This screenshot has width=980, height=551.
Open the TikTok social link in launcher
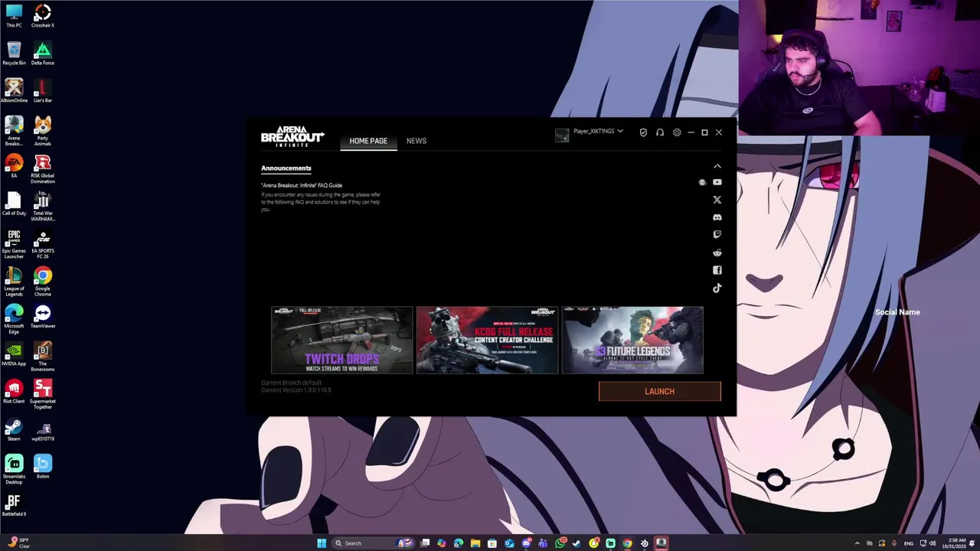point(717,288)
